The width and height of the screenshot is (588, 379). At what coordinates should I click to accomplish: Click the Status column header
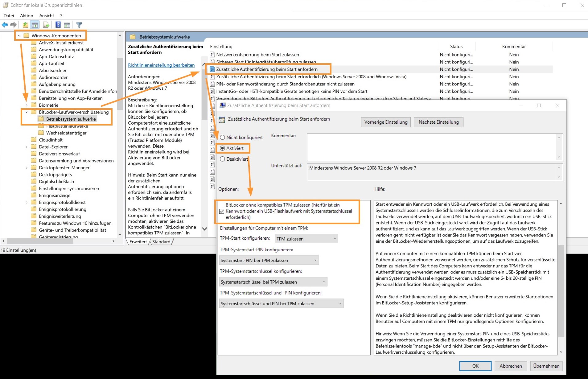coord(456,47)
